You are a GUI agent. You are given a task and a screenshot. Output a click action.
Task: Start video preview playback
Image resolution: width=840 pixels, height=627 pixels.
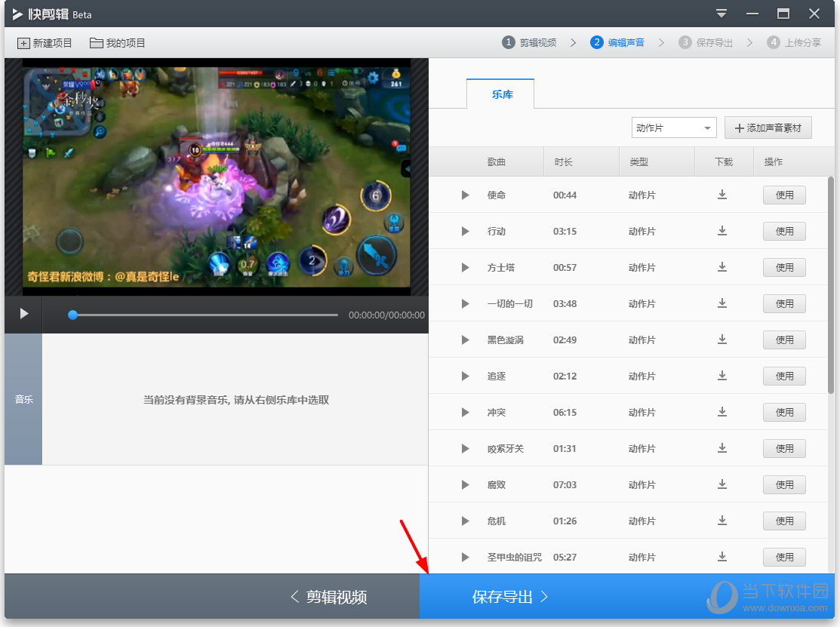pos(23,314)
